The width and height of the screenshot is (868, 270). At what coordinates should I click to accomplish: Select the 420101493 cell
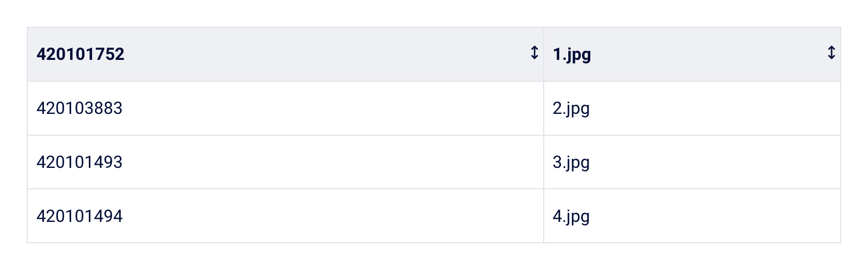[286, 162]
